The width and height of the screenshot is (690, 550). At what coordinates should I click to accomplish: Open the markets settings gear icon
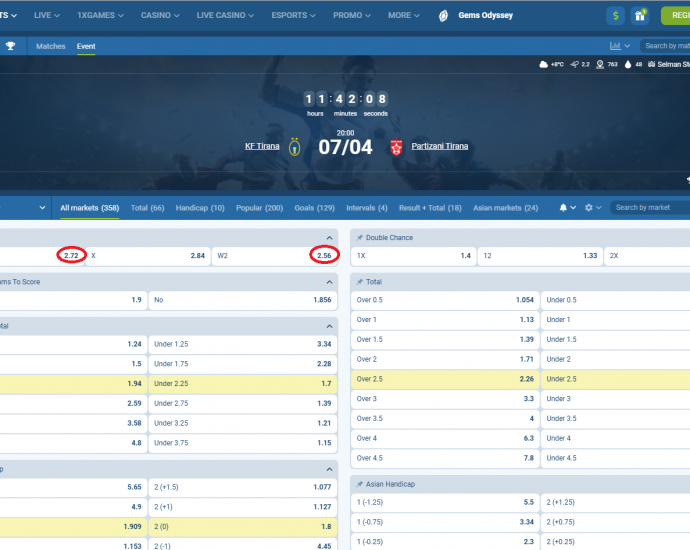click(x=589, y=208)
